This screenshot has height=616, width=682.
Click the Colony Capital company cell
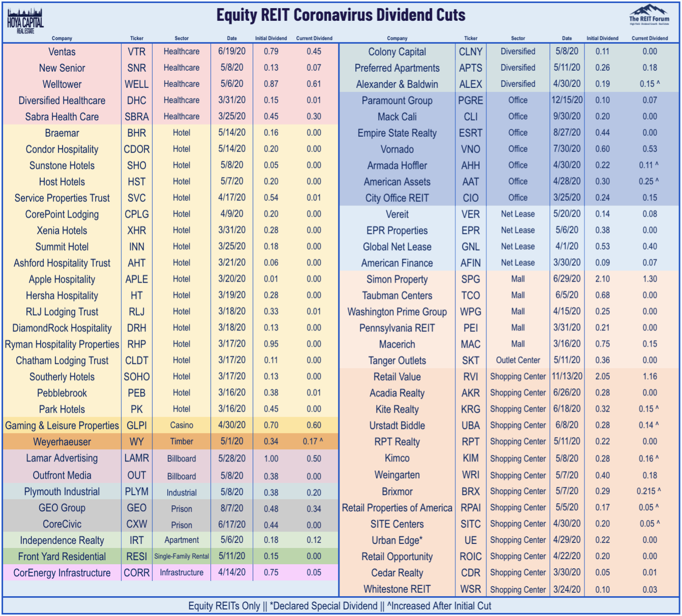tap(397, 52)
